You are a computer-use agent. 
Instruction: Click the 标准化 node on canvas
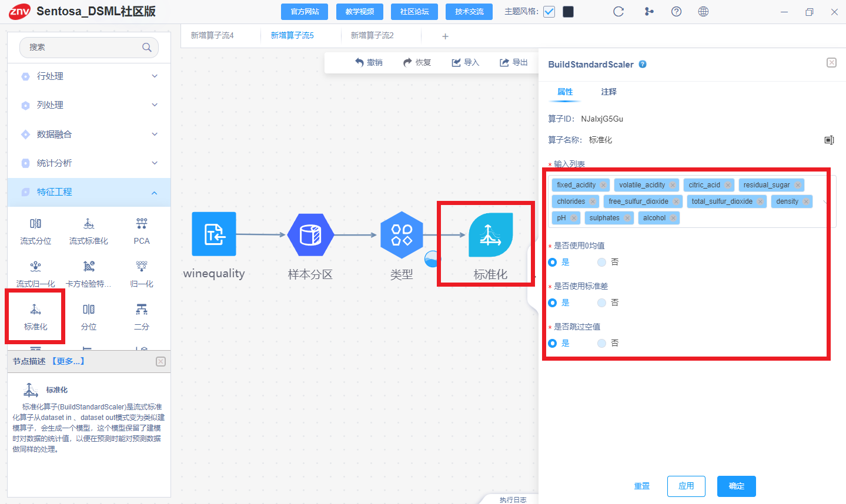click(490, 235)
